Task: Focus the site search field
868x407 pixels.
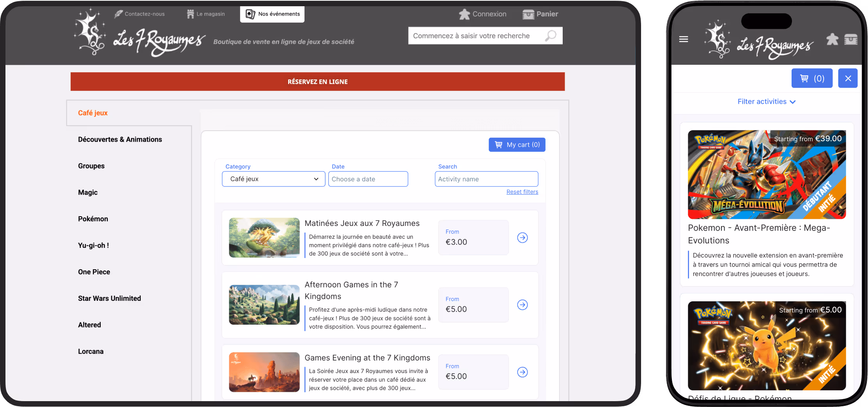Action: pyautogui.click(x=485, y=36)
